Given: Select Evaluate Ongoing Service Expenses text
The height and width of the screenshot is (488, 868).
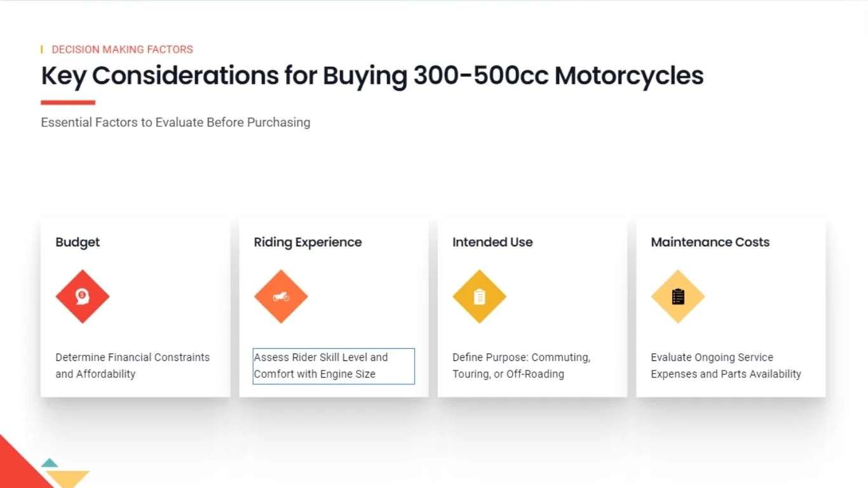Looking at the screenshot, I should point(726,365).
